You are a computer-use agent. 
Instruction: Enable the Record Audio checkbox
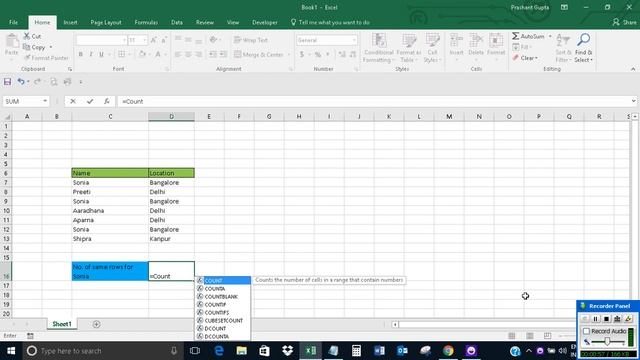point(587,331)
